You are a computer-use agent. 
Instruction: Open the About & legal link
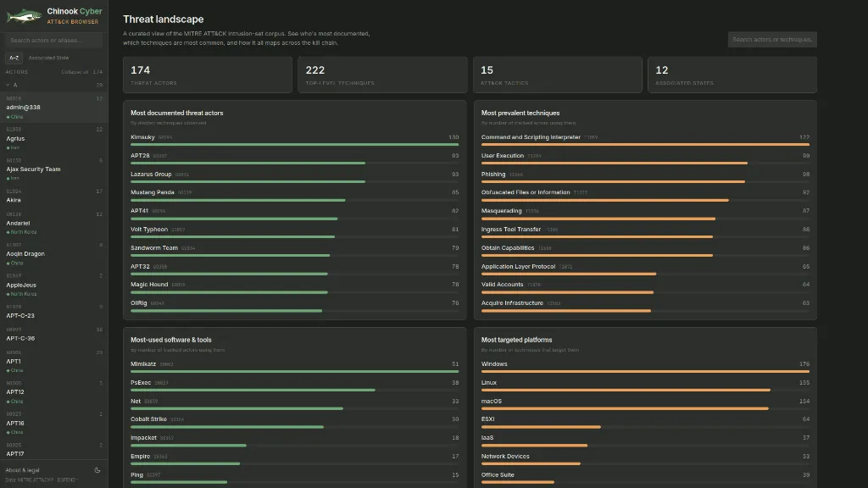[x=23, y=470]
